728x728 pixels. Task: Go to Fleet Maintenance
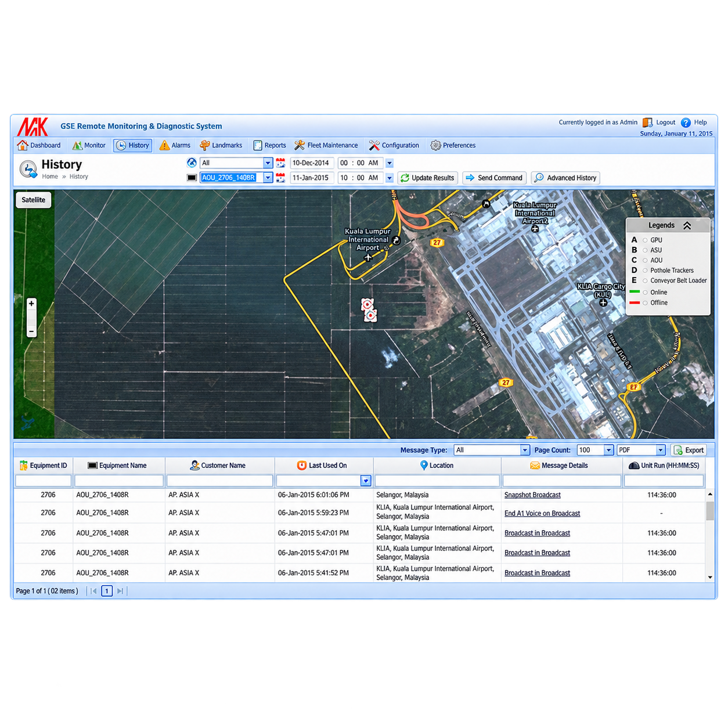pos(326,145)
